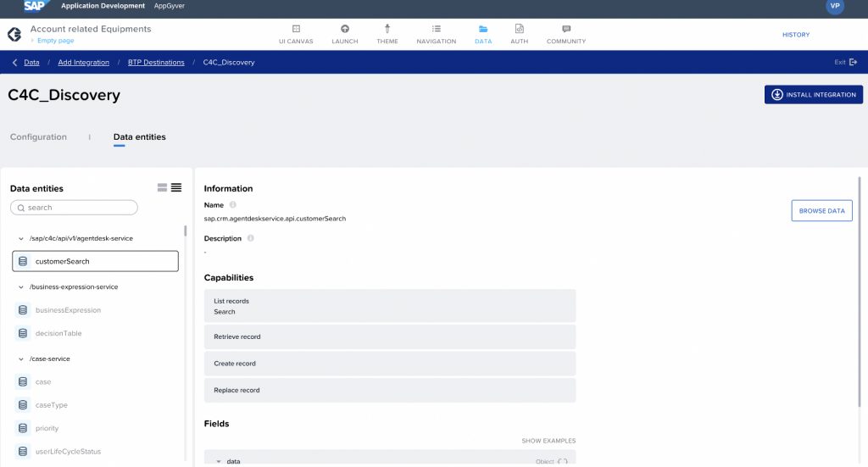Image resolution: width=868 pixels, height=467 pixels.
Task: Open the Data section
Action: [483, 34]
